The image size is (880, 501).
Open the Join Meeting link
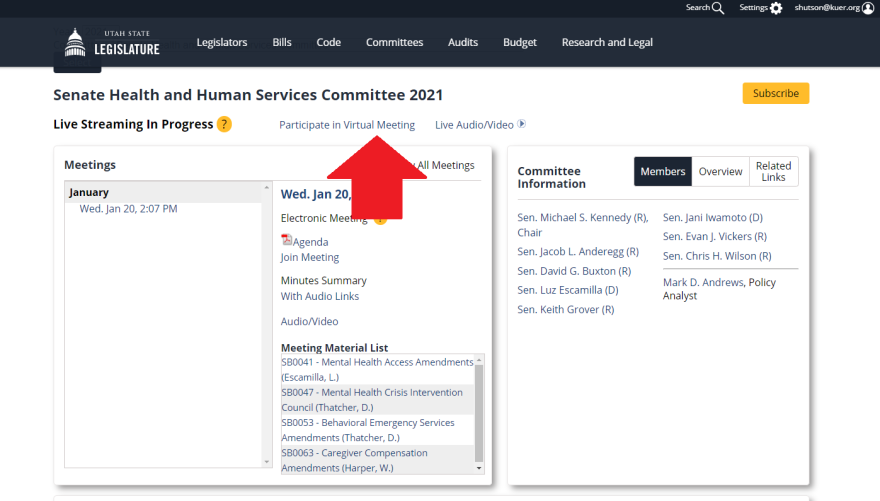point(309,257)
